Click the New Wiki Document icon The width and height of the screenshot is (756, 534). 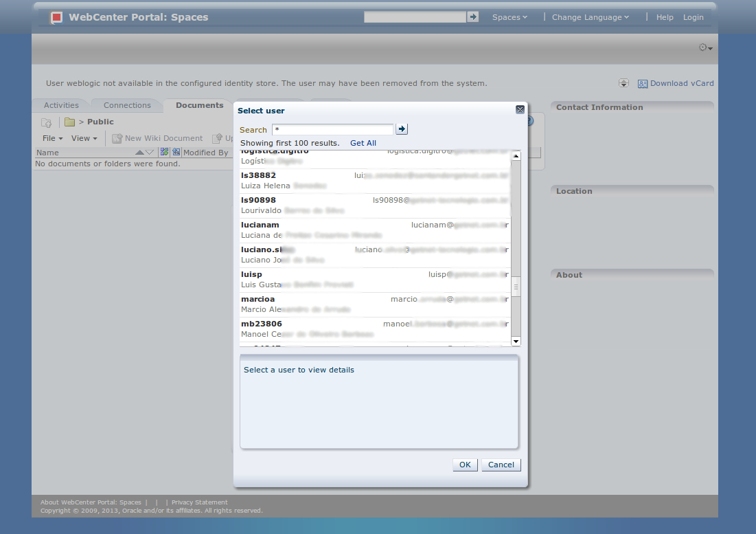coord(117,138)
